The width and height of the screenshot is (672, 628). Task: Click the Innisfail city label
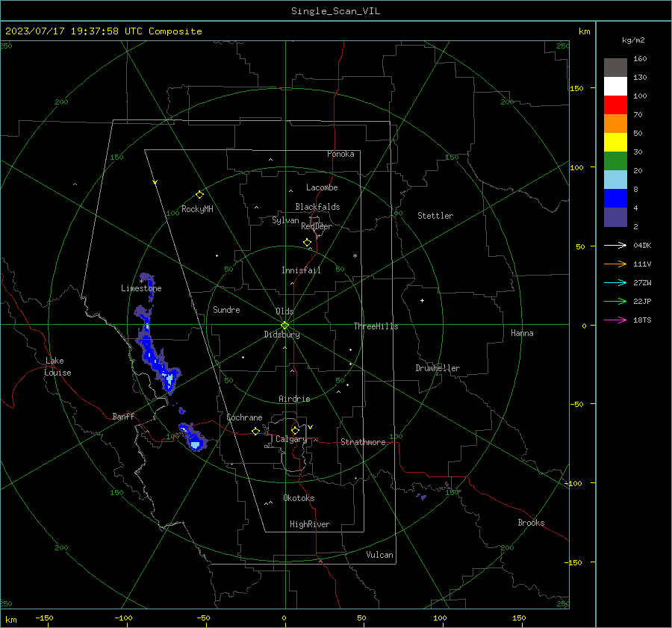click(301, 270)
